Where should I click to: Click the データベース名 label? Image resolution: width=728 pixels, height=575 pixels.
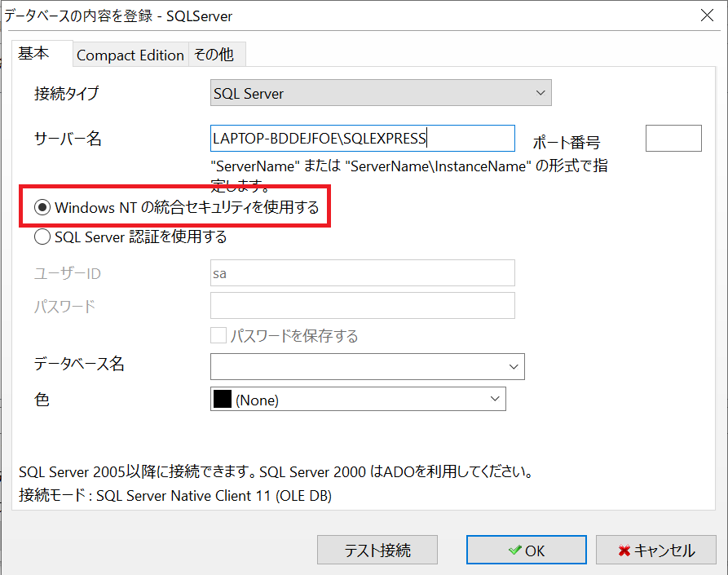click(x=79, y=363)
